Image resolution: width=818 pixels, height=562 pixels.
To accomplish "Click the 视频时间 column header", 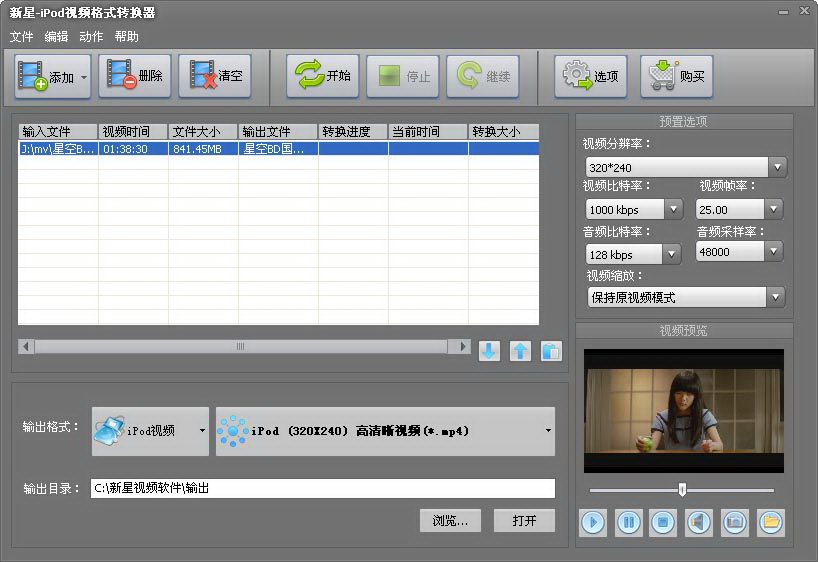I will pos(133,131).
